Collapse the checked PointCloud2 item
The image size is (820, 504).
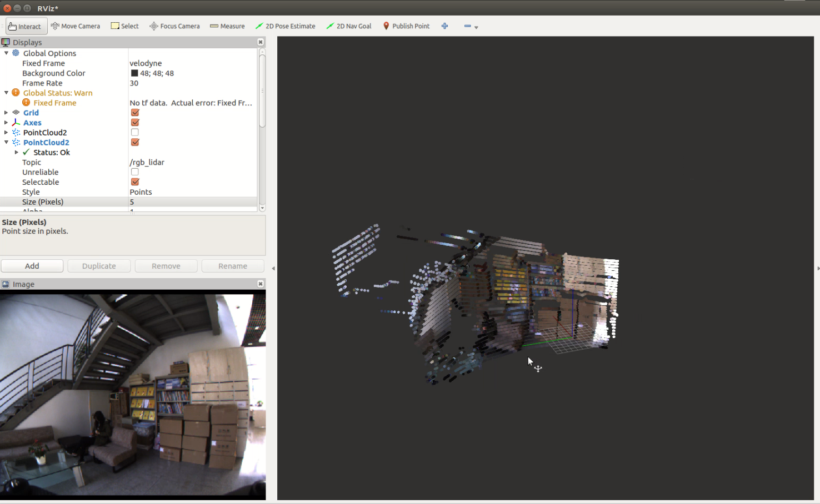(6, 143)
